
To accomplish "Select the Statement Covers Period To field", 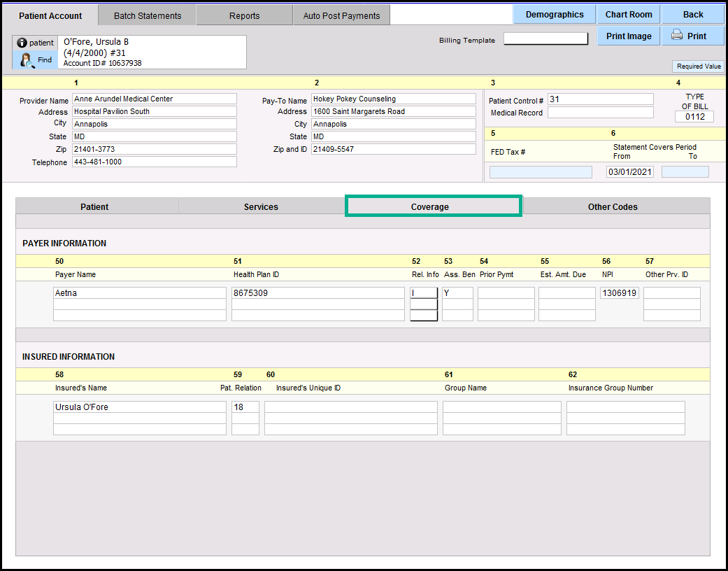I will point(685,172).
